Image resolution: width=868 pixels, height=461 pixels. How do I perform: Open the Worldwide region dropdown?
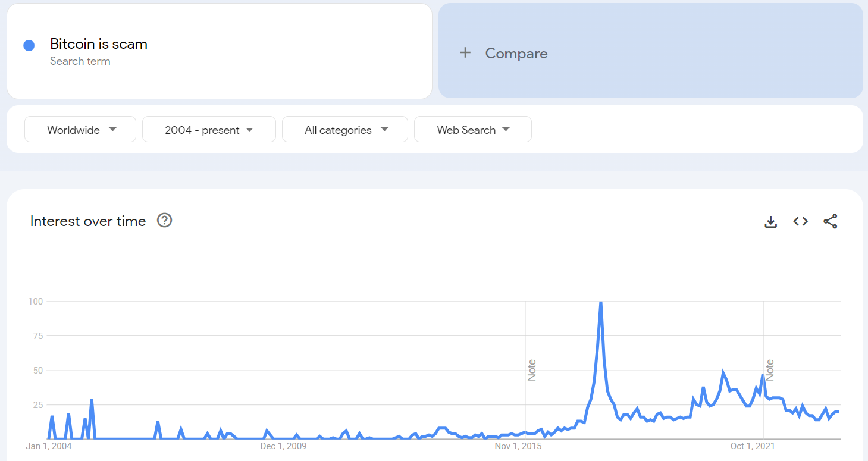(80, 130)
